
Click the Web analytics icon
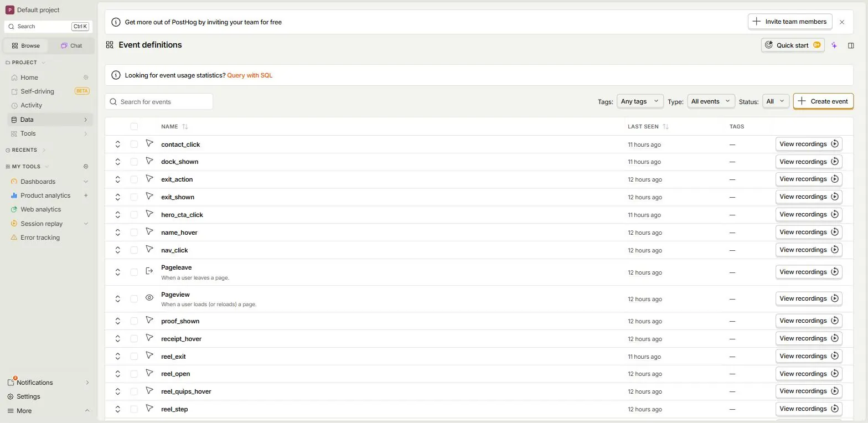pos(14,209)
